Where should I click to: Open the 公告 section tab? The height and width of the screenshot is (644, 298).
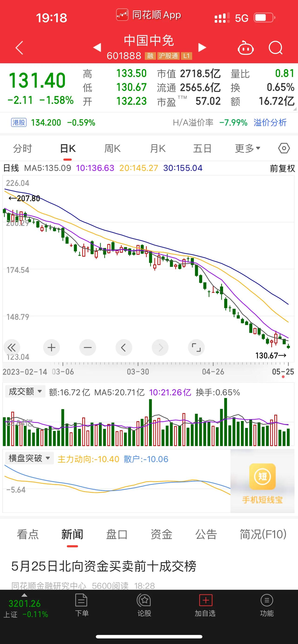(x=206, y=534)
